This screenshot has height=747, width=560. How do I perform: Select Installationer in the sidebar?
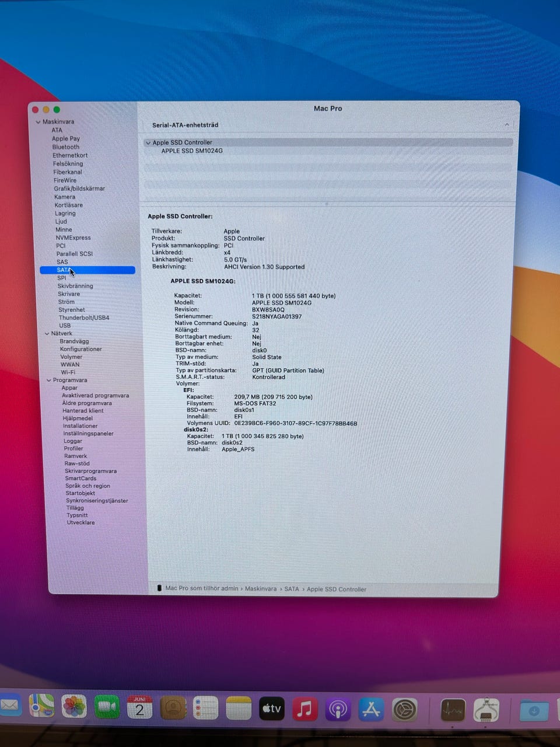pos(80,426)
